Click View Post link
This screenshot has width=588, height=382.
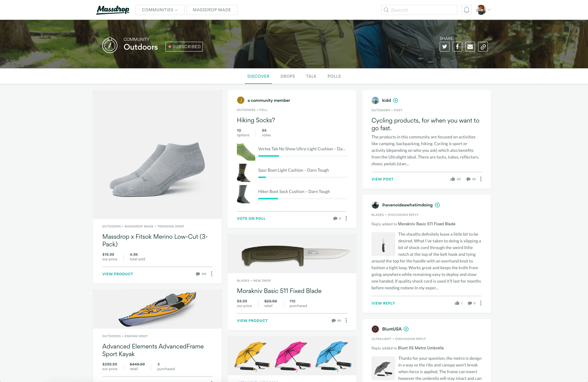(x=382, y=179)
